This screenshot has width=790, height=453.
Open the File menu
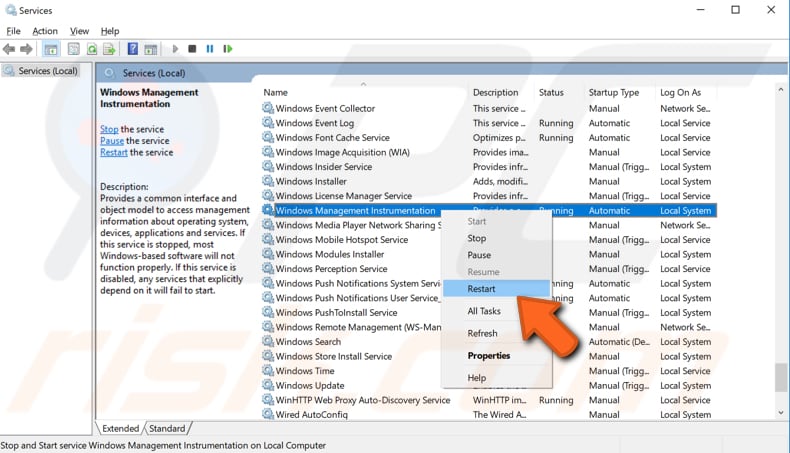[x=13, y=31]
